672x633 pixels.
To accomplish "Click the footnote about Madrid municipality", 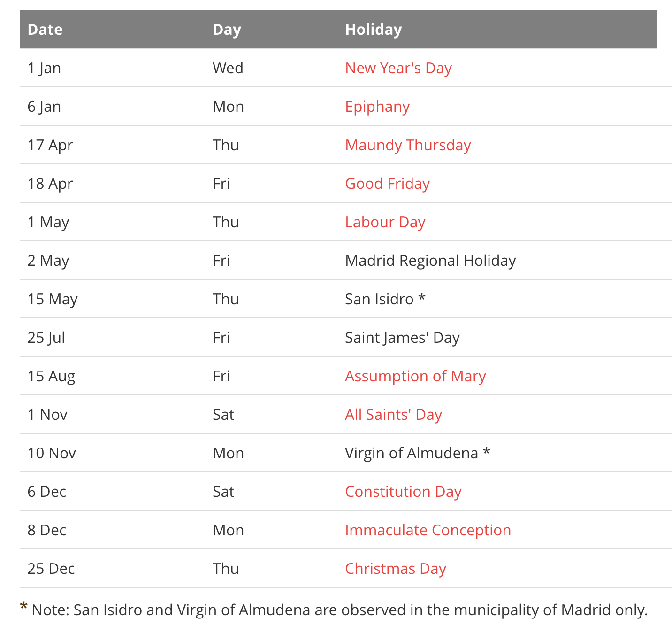I will [334, 610].
